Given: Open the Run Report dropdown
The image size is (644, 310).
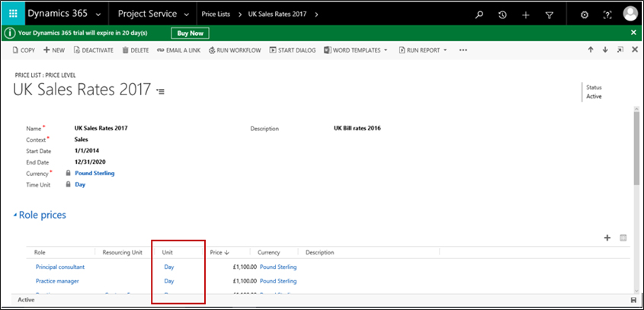Looking at the screenshot, I should pyautogui.click(x=423, y=50).
